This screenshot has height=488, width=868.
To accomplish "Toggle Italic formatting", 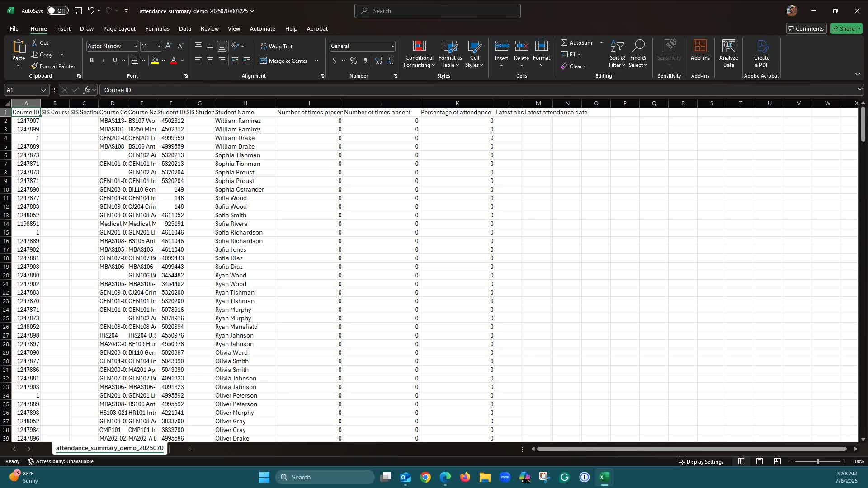I will [103, 61].
